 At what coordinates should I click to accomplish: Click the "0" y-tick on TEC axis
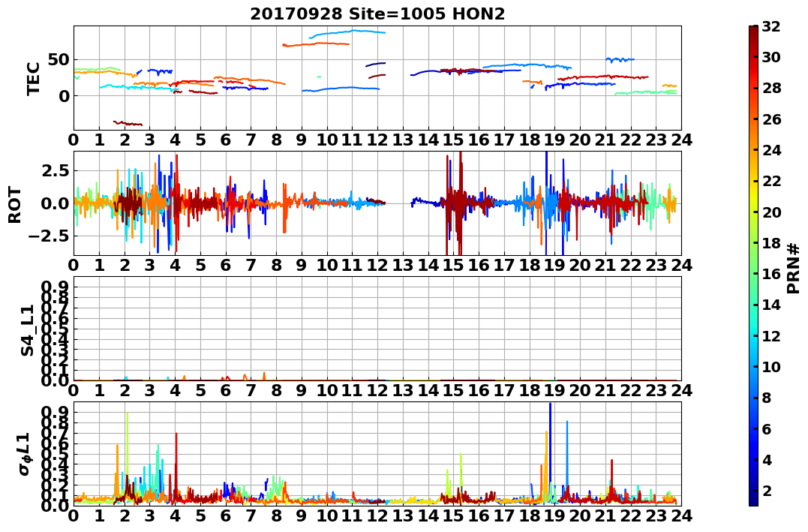[x=64, y=96]
